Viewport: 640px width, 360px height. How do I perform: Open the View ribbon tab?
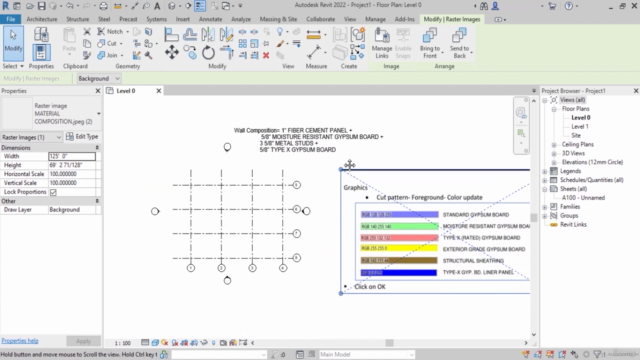pyautogui.click(x=350, y=19)
